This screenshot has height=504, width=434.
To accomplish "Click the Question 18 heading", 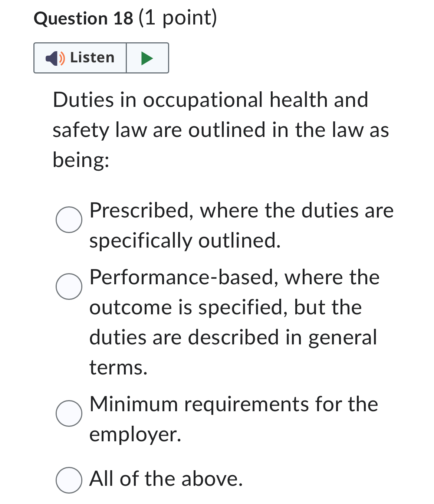I will (125, 17).
